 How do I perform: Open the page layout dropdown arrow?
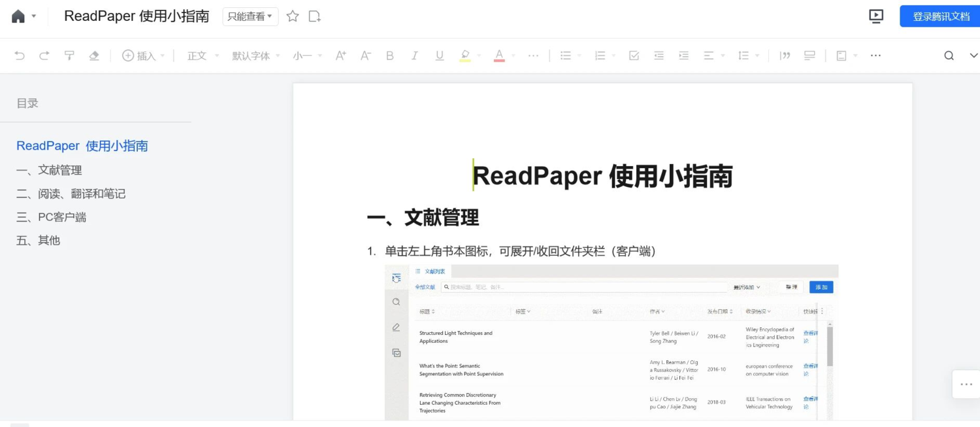856,56
